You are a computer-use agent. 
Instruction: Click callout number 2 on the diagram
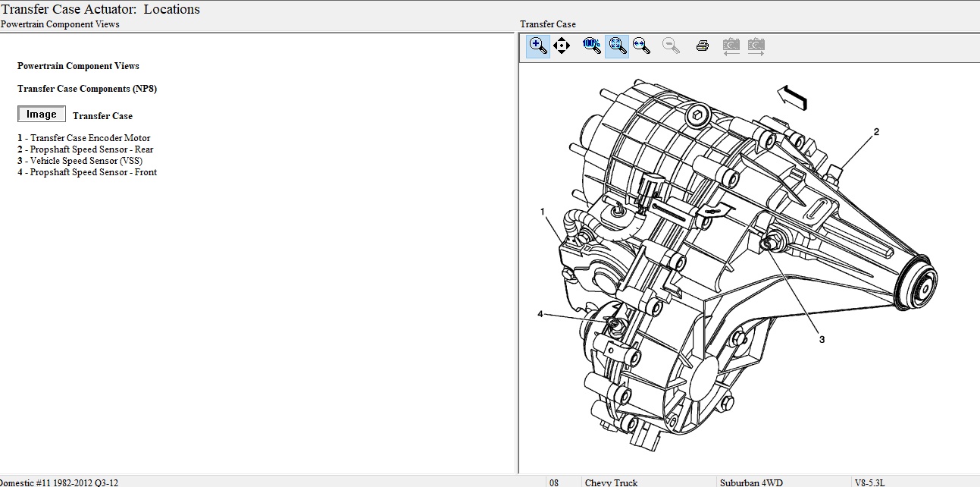876,132
